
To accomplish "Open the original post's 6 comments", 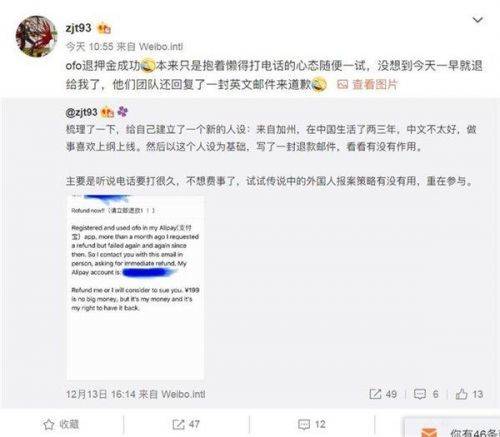I will click(x=426, y=394).
